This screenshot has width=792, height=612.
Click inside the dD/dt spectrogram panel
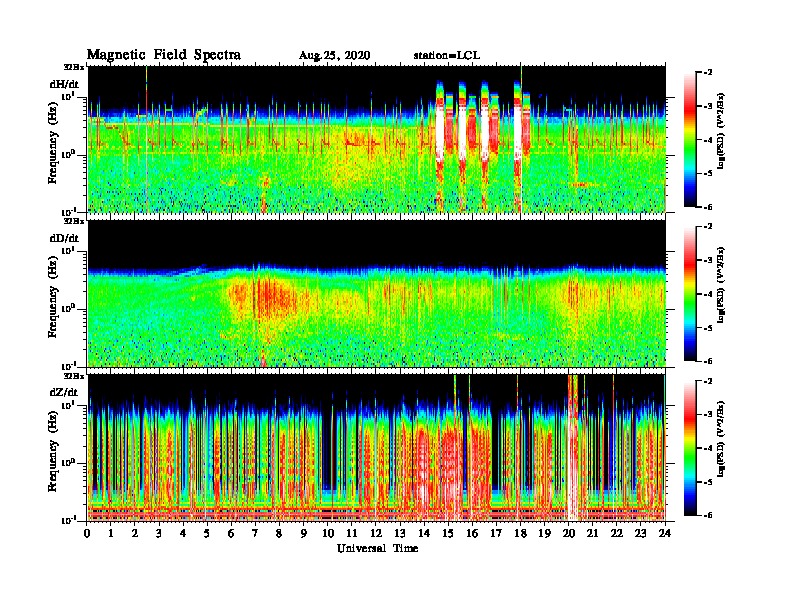[376, 293]
